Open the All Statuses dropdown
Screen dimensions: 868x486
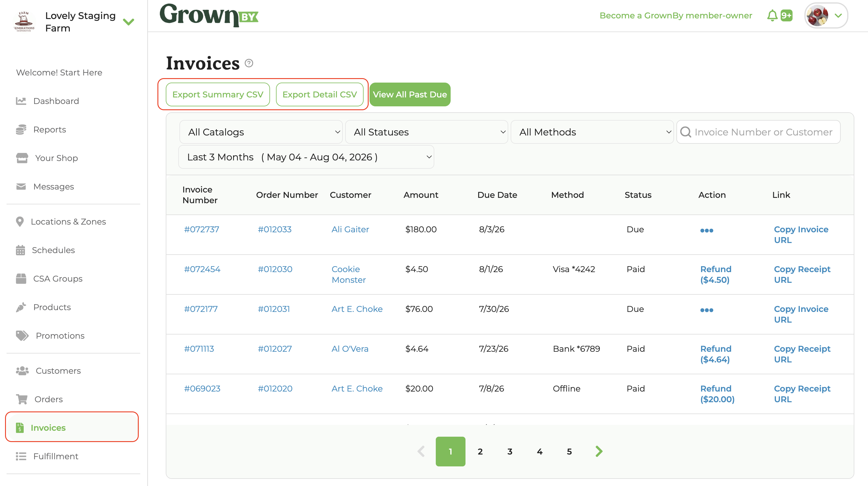[x=427, y=132]
